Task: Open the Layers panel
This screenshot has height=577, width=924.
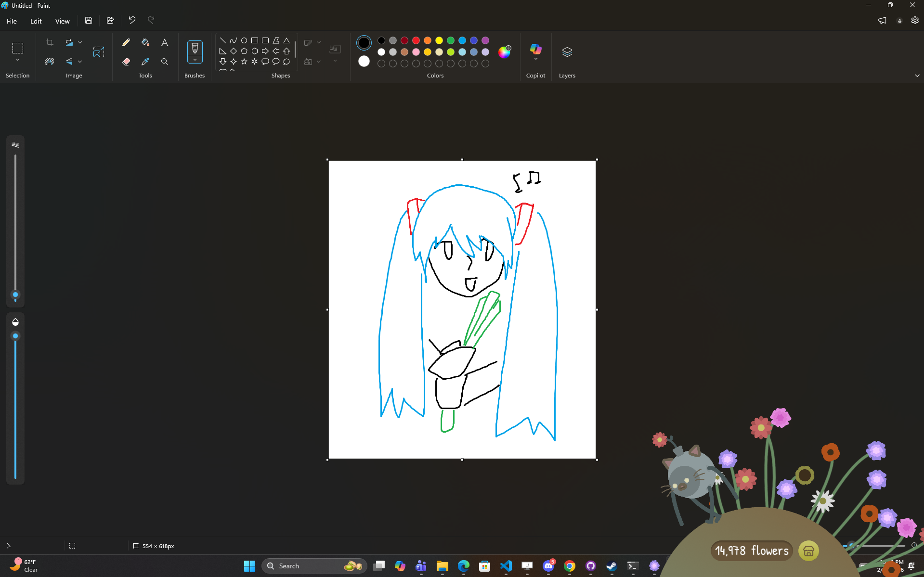Action: [x=567, y=52]
